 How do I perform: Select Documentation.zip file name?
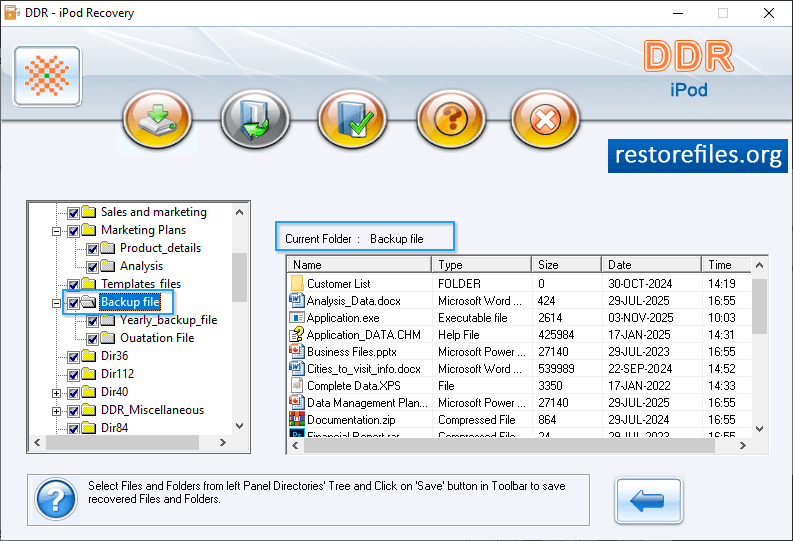coord(351,420)
